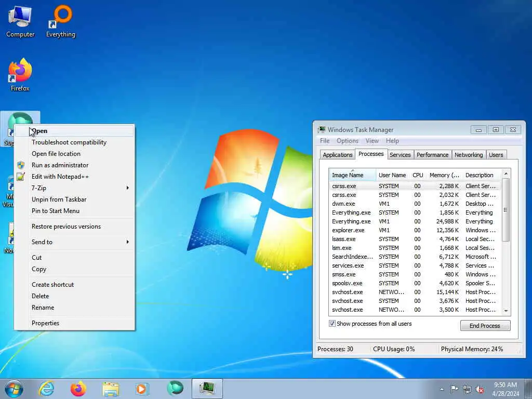
Task: Select the spoolsv.exe process row
Action: tap(415, 283)
